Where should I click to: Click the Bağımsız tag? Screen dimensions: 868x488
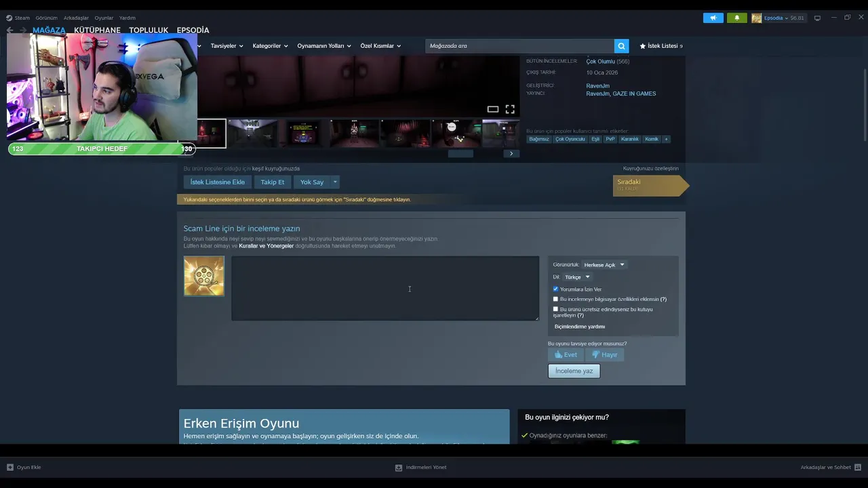[x=539, y=139]
